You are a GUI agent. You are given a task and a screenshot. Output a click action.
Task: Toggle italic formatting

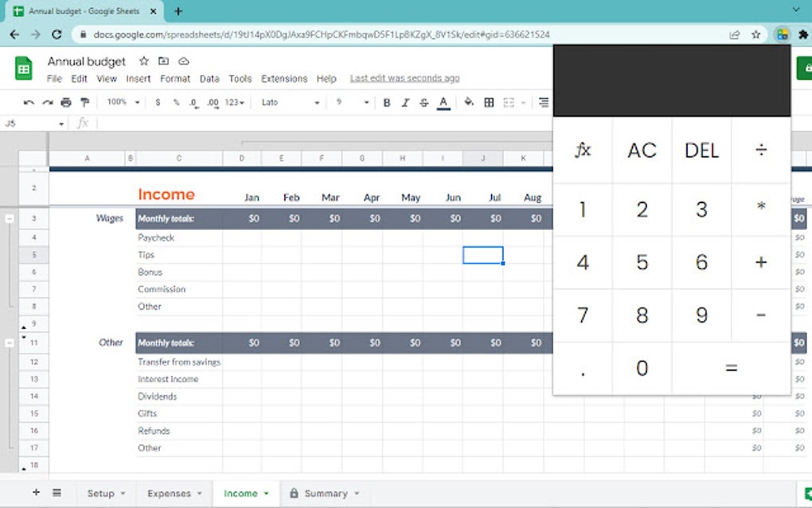click(405, 103)
